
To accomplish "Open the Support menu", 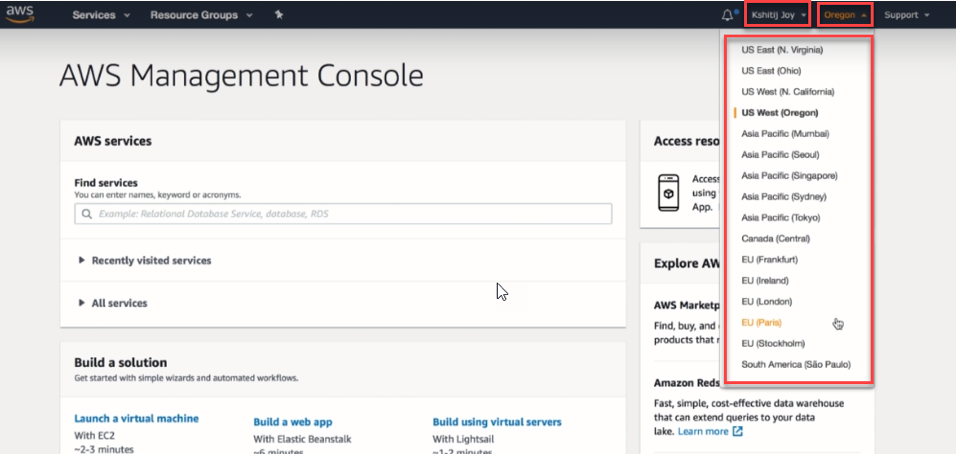I will pyautogui.click(x=907, y=15).
